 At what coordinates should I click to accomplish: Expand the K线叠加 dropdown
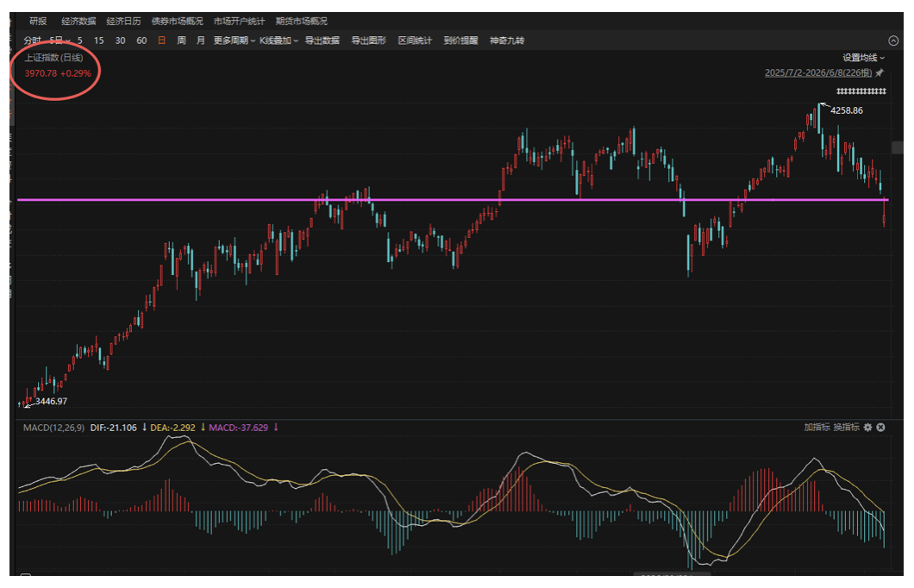(x=279, y=41)
